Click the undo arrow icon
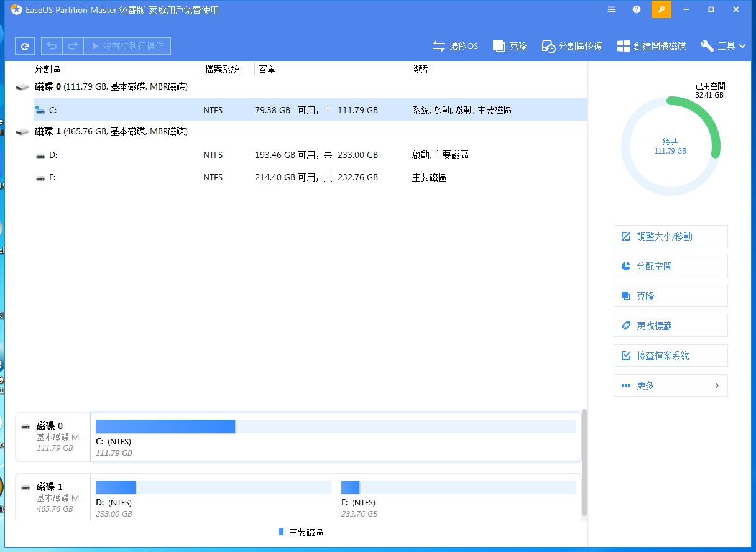The image size is (756, 552). click(52, 45)
